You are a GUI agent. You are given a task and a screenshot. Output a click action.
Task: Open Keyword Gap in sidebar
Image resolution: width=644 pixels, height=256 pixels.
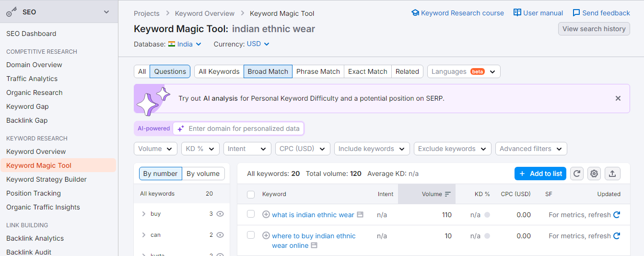(27, 106)
